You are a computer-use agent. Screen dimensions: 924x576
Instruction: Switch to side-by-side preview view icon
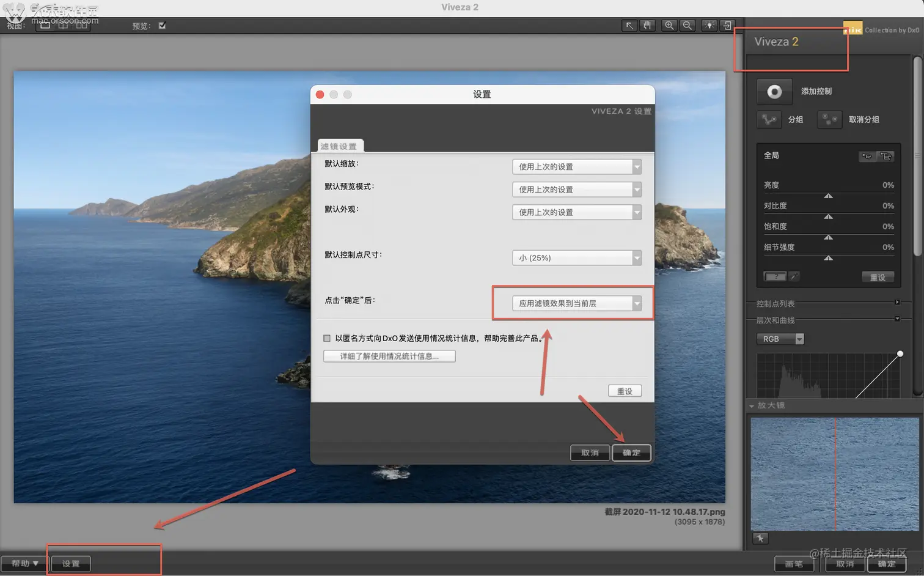81,26
